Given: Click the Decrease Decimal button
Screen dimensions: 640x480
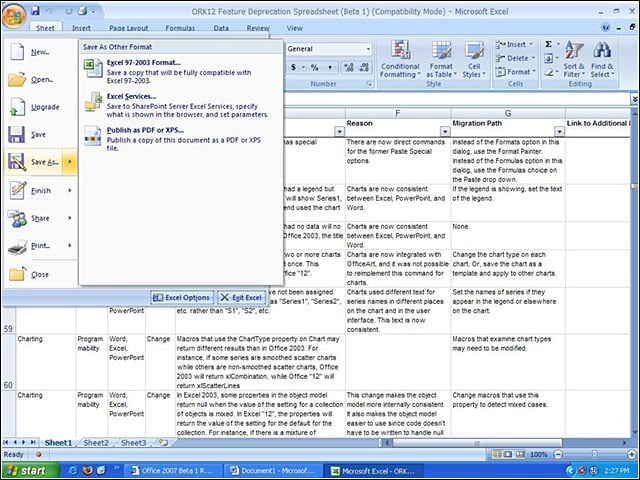Looking at the screenshot, I should [364, 67].
